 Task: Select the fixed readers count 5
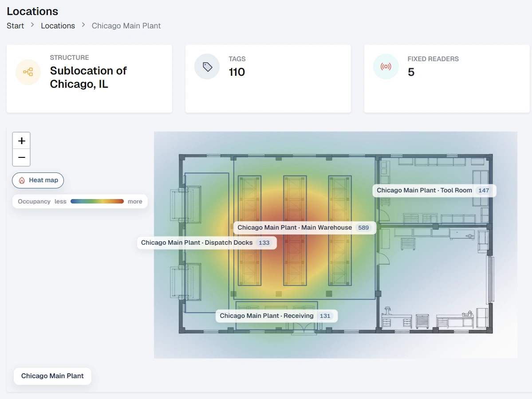click(411, 72)
